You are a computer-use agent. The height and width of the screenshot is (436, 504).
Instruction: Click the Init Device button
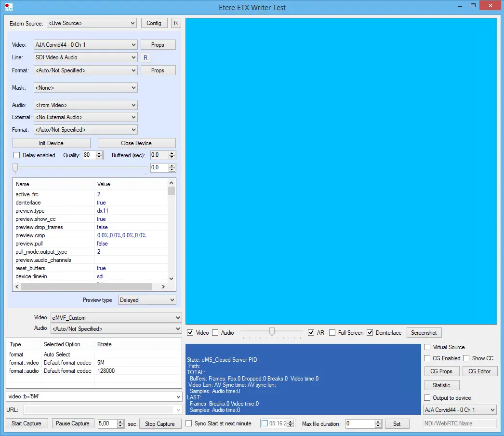[x=51, y=143]
